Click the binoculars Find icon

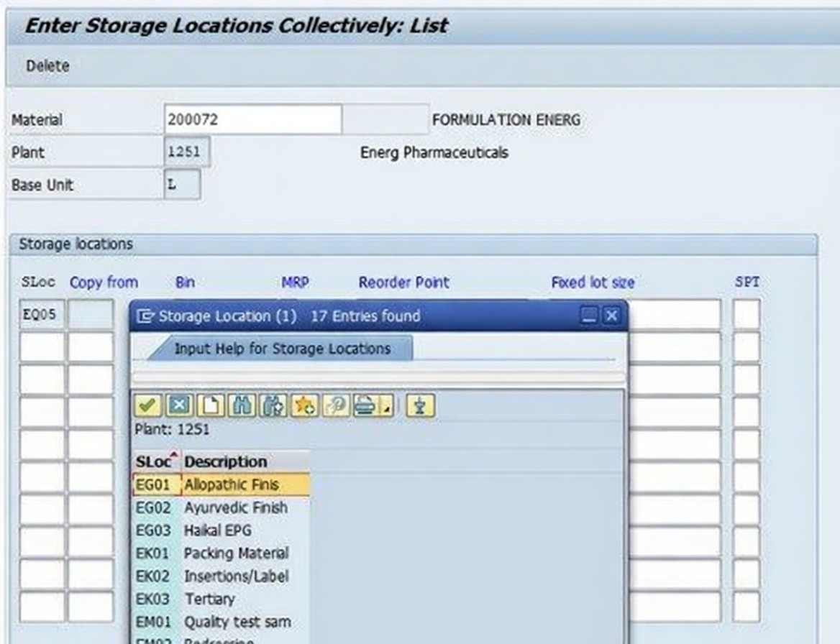pos(241,406)
